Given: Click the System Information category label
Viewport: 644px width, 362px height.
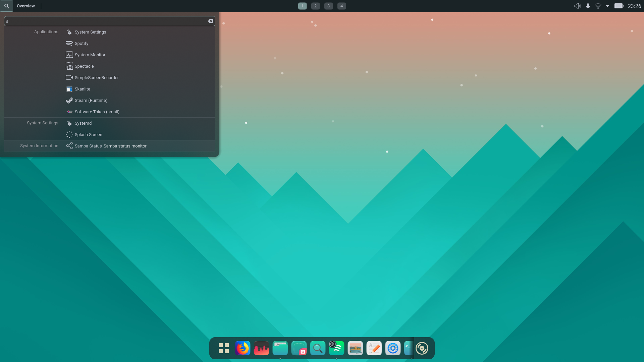Looking at the screenshot, I should click(39, 146).
